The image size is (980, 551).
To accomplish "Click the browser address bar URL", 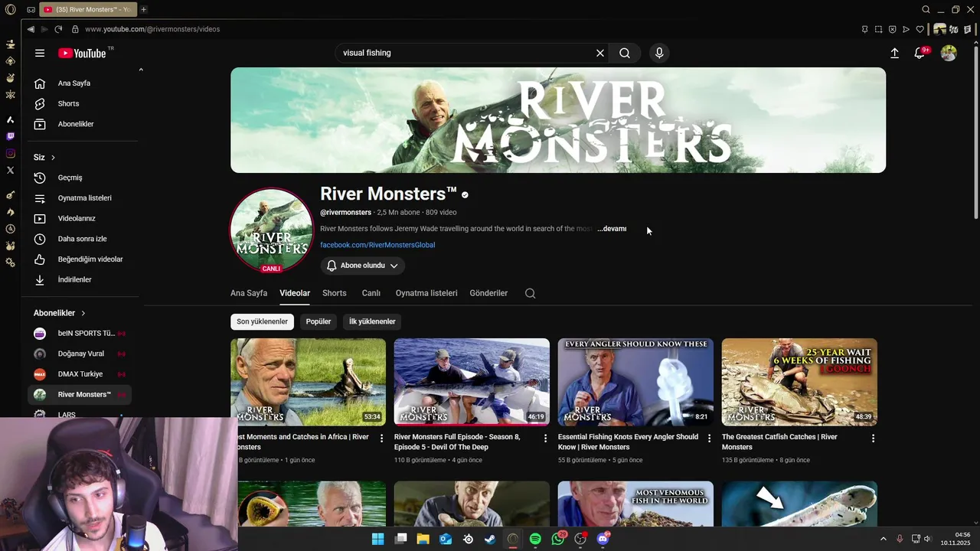I will point(152,29).
